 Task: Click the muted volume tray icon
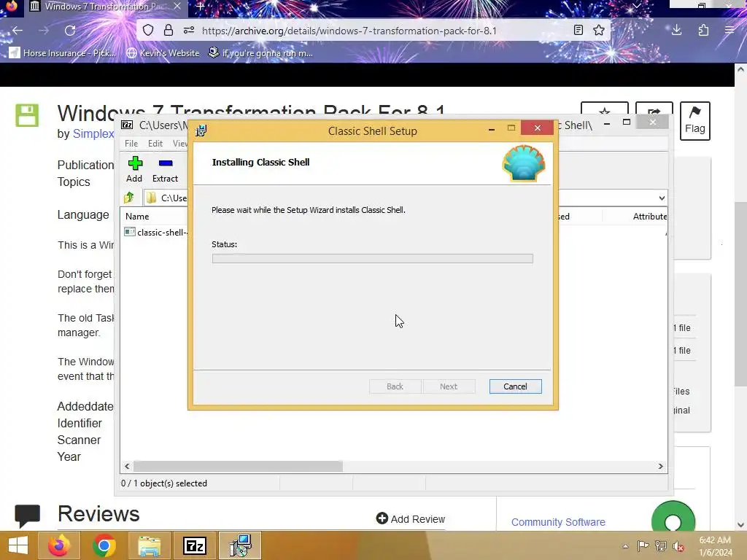coord(678,546)
